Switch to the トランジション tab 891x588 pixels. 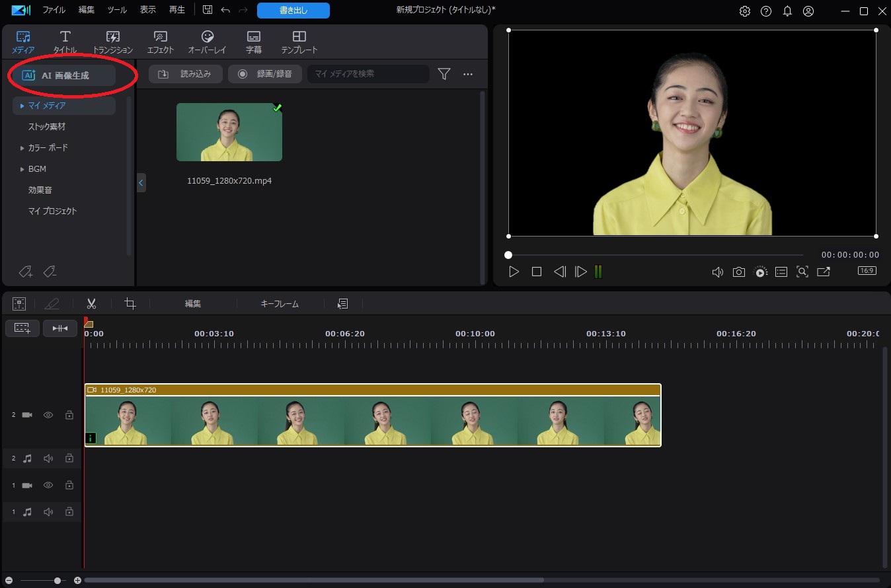112,41
